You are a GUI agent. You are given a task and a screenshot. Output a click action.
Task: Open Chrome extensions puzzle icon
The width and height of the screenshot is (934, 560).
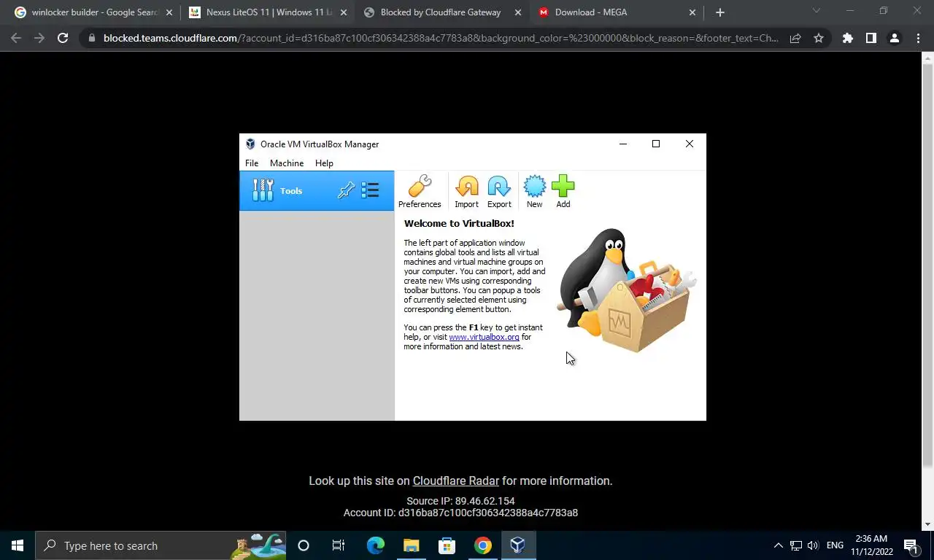pyautogui.click(x=847, y=38)
